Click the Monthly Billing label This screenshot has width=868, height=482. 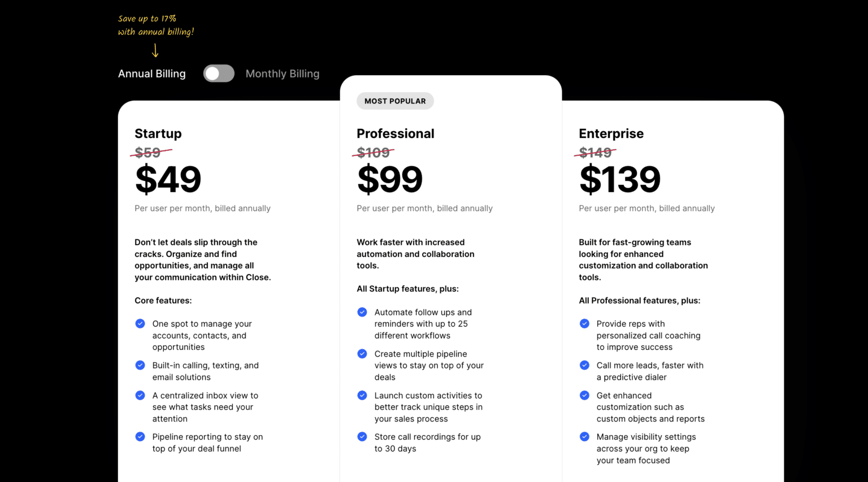pos(282,73)
